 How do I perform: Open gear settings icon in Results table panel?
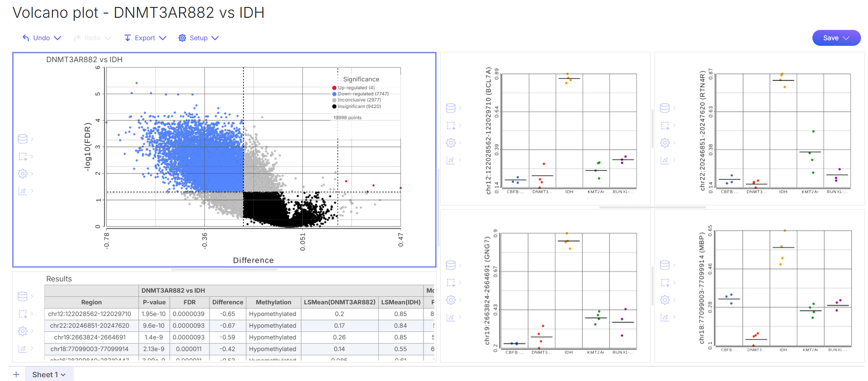[x=22, y=331]
